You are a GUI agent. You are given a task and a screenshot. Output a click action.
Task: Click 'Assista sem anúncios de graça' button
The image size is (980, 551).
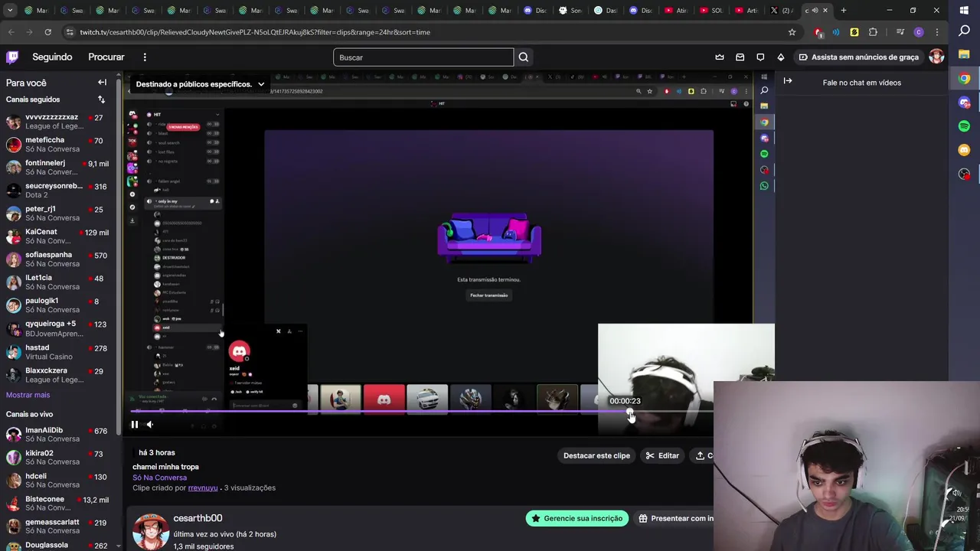(858, 57)
